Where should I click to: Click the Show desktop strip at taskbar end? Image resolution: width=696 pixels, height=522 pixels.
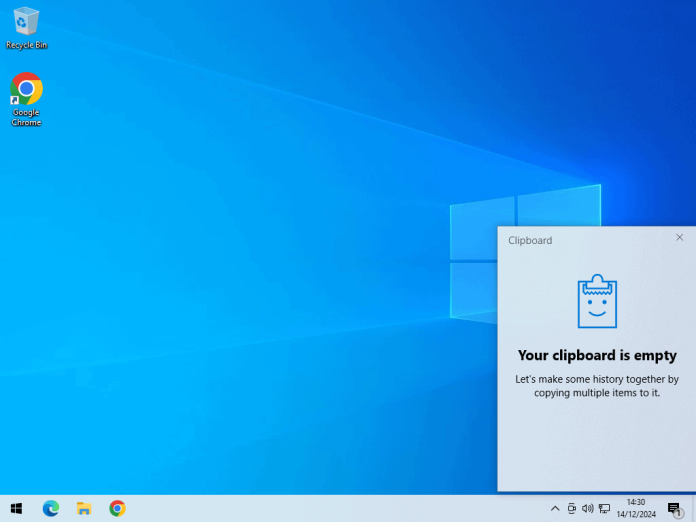pos(694,508)
